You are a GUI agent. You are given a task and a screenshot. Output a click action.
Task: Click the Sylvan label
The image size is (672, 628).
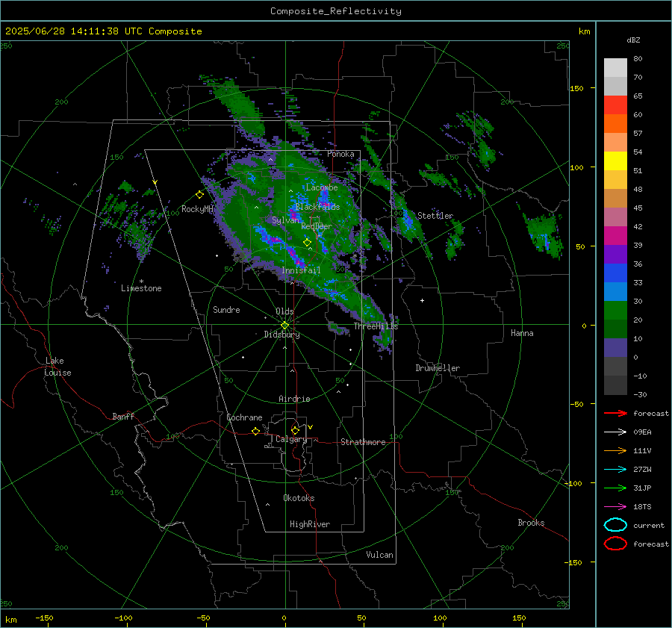285,220
